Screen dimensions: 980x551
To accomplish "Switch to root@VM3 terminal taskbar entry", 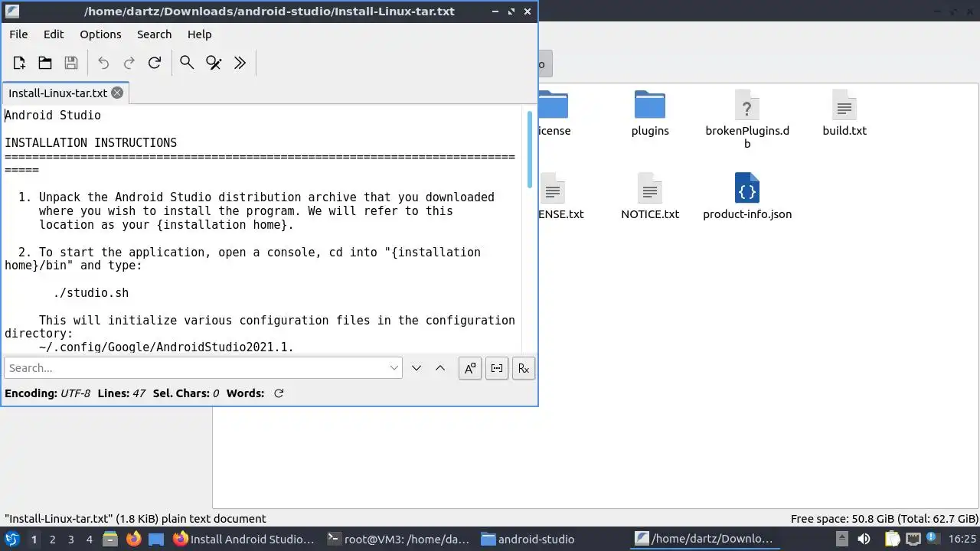I will tap(398, 539).
